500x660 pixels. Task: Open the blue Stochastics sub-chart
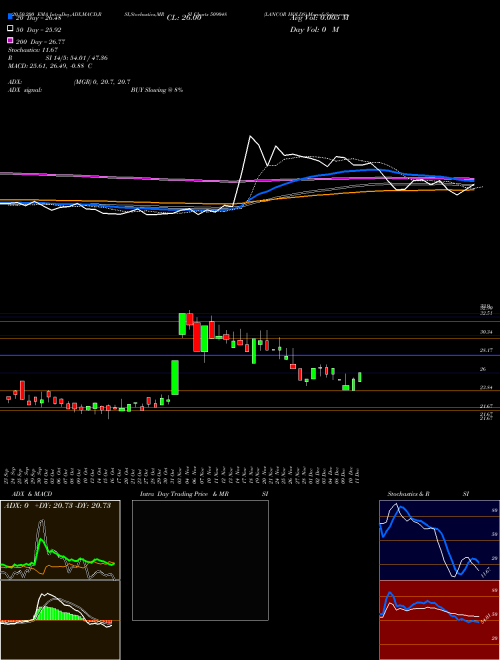click(439, 540)
